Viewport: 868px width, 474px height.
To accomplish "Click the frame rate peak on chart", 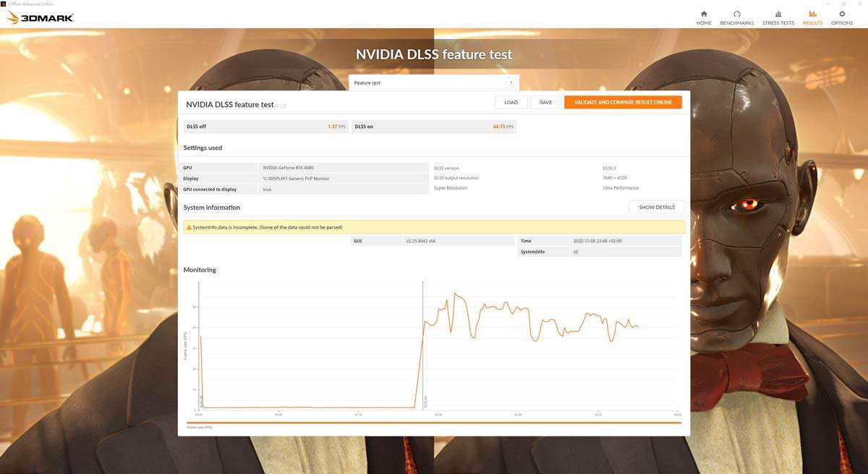I will (455, 294).
